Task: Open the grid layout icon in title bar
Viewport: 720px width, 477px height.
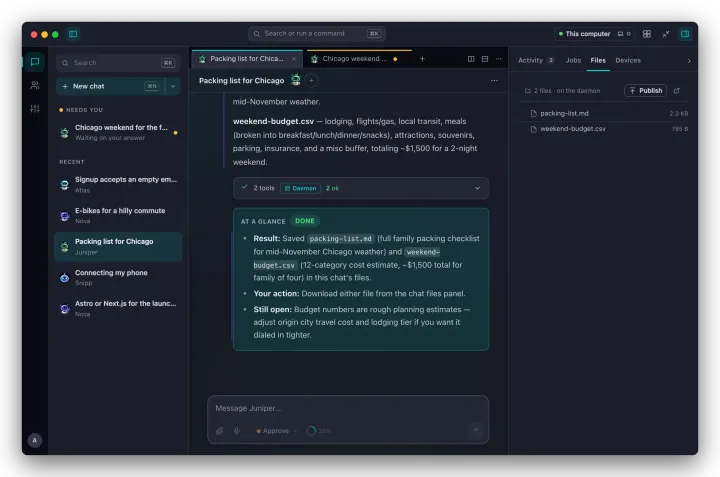Action: 647,34
